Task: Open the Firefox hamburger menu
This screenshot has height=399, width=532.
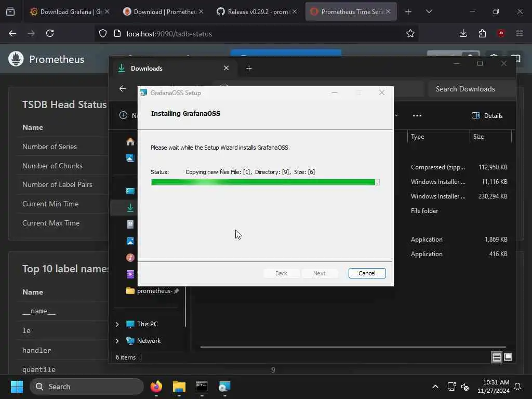Action: 520,33
